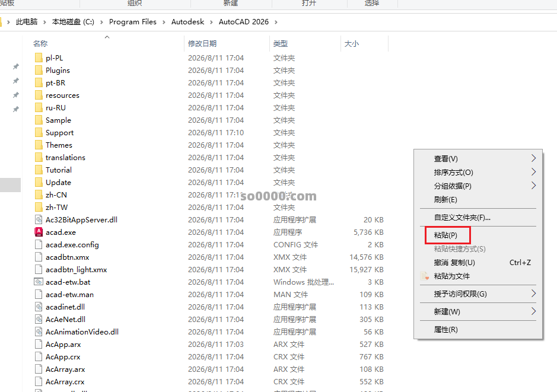The image size is (557, 392).
Task: Select the acad-etw.bat batch file icon
Action: pyautogui.click(x=39, y=282)
